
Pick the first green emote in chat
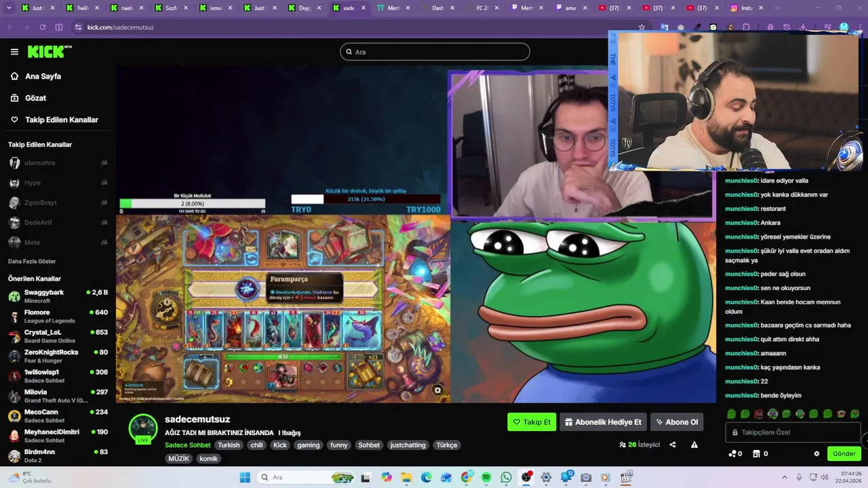pyautogui.click(x=731, y=414)
